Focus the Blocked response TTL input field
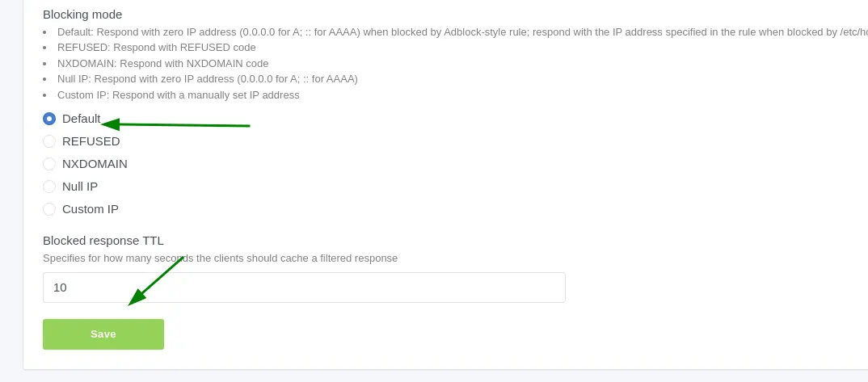This screenshot has width=868, height=382. 304,288
